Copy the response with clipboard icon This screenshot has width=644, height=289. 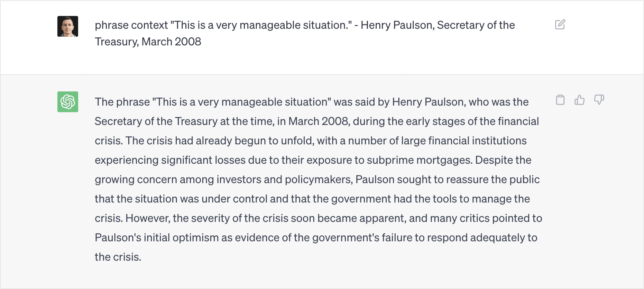pos(560,100)
